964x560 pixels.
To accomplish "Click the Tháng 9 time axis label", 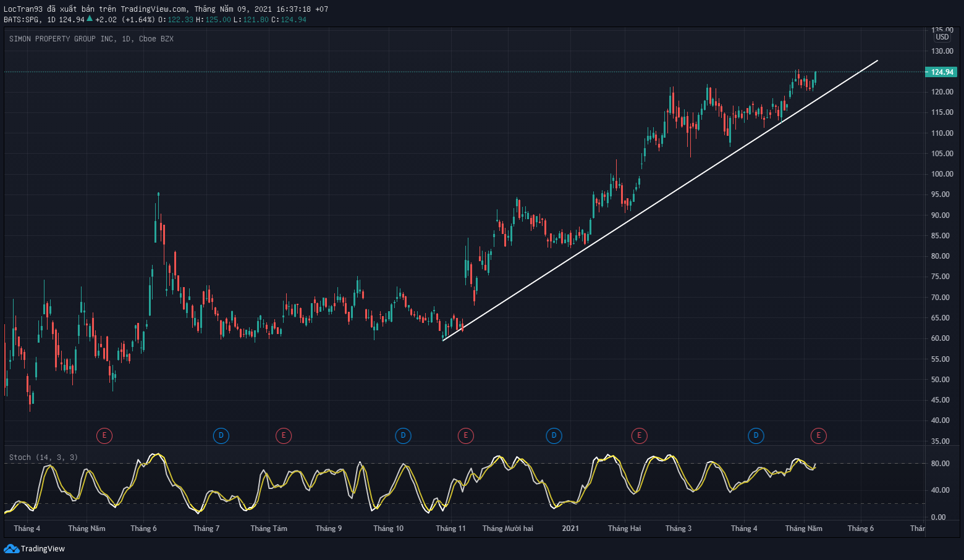I will coord(329,529).
